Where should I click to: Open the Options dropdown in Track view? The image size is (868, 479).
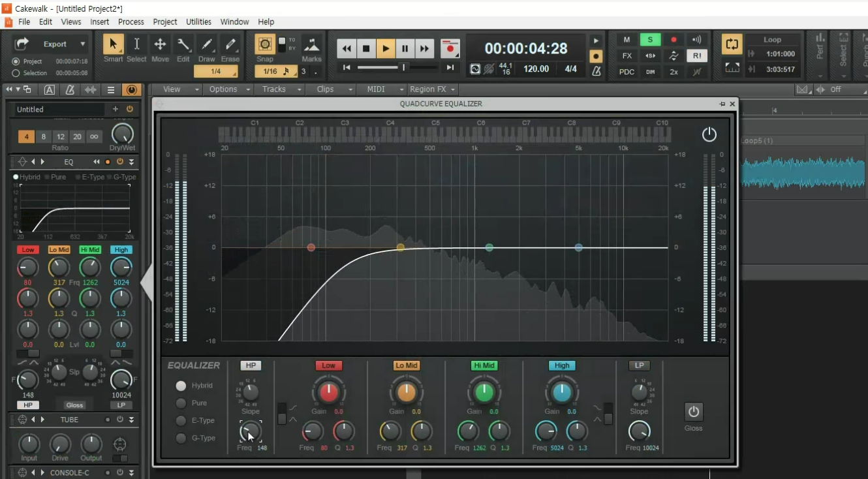click(228, 89)
